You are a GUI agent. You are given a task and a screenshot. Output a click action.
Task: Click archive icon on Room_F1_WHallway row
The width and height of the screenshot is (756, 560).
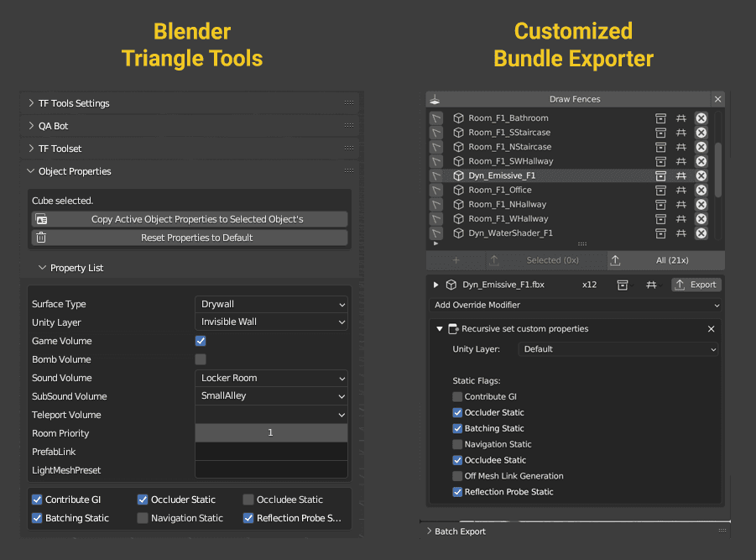coord(660,219)
